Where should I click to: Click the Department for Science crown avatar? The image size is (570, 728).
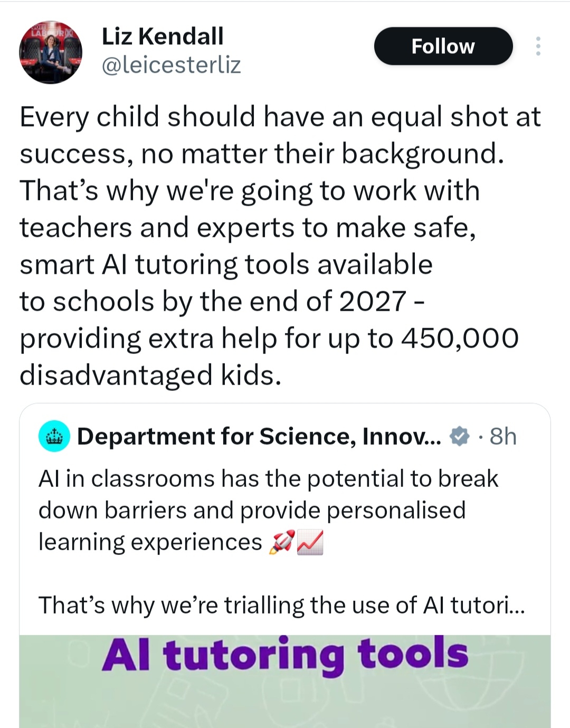(x=54, y=436)
